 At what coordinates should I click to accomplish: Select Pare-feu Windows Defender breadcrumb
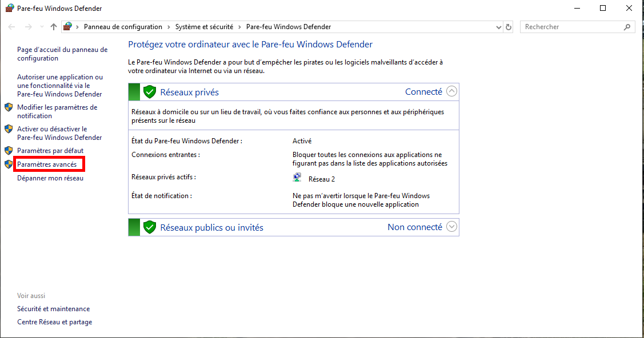[289, 27]
